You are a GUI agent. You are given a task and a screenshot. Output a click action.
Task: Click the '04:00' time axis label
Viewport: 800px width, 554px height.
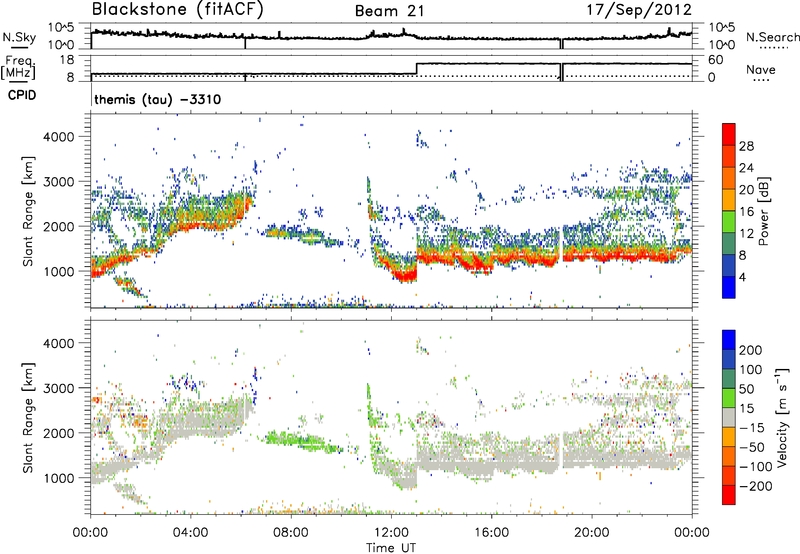190,533
